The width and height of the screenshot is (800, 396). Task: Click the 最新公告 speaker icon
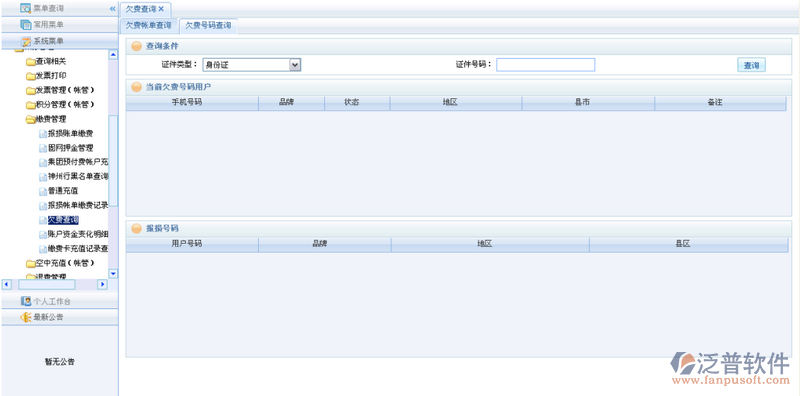(26, 317)
